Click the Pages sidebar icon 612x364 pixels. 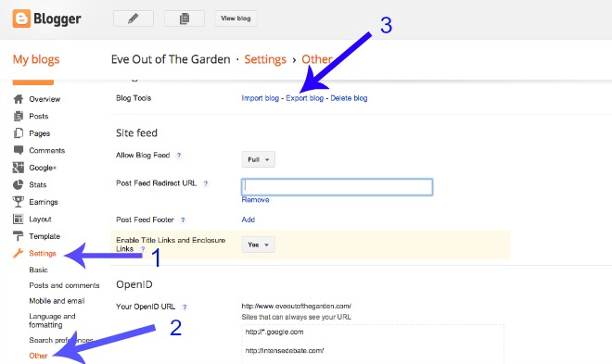tap(18, 133)
